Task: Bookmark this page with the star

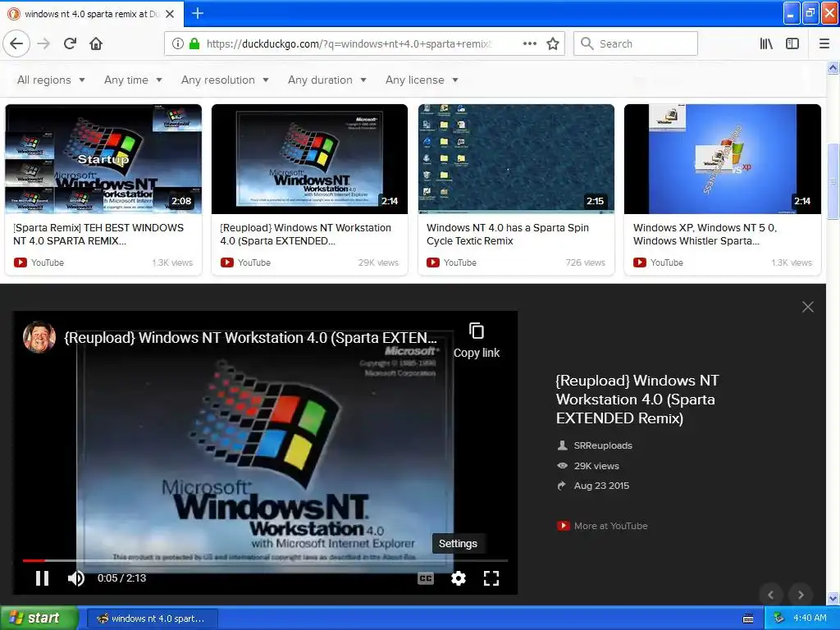Action: (553, 44)
